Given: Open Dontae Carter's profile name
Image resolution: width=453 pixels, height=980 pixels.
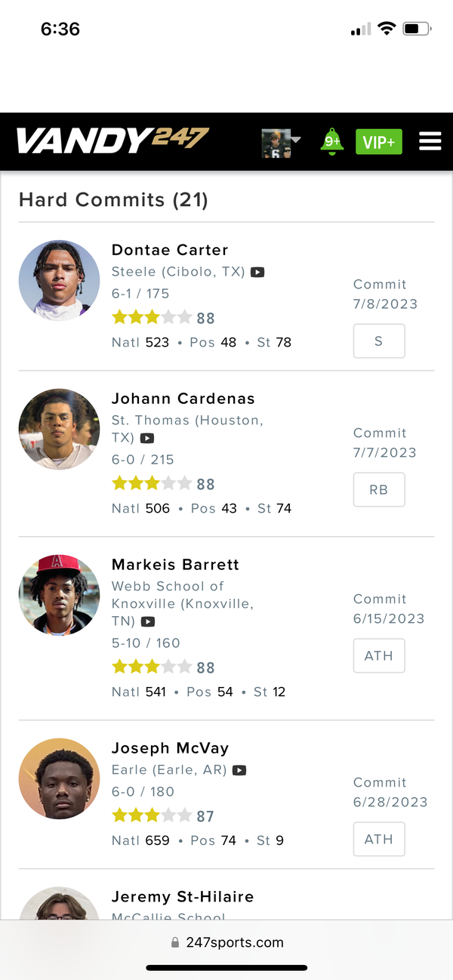Looking at the screenshot, I should pyautogui.click(x=170, y=250).
